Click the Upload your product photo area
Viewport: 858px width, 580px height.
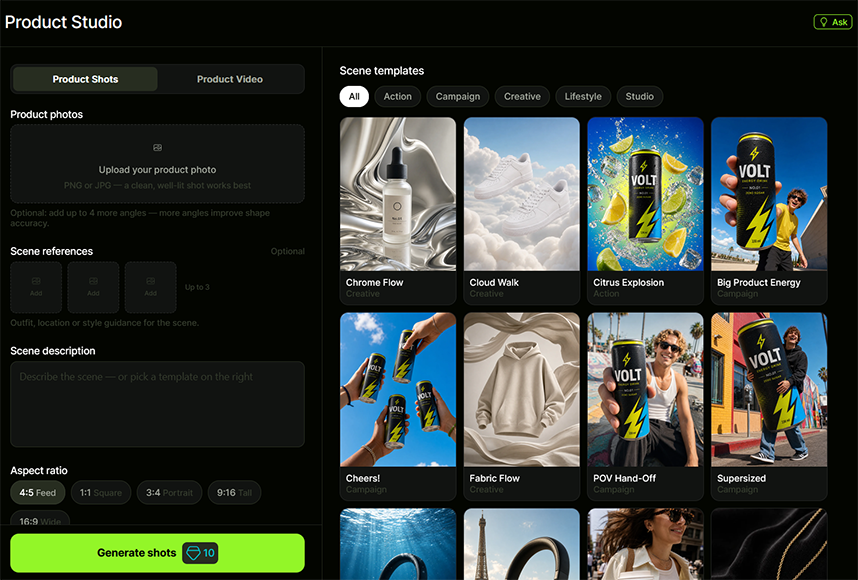[158, 164]
